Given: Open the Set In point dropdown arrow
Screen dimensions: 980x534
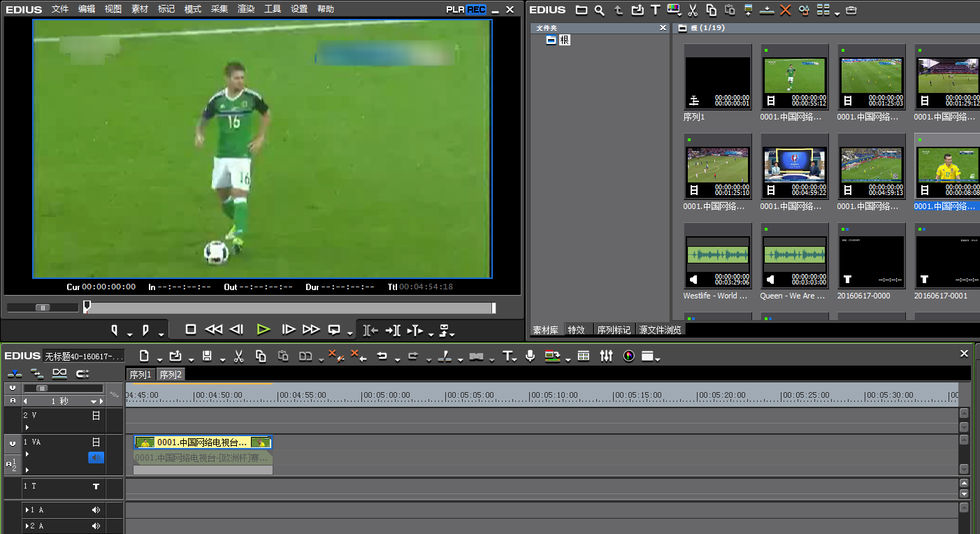Looking at the screenshot, I should point(129,334).
